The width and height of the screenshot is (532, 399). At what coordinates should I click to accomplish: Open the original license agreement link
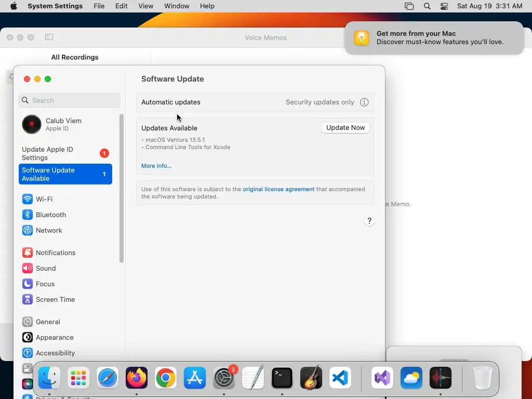tap(278, 189)
